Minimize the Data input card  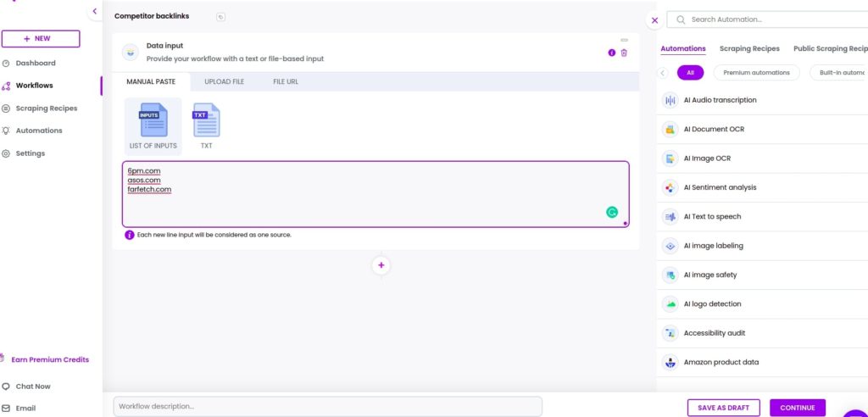coord(625,40)
